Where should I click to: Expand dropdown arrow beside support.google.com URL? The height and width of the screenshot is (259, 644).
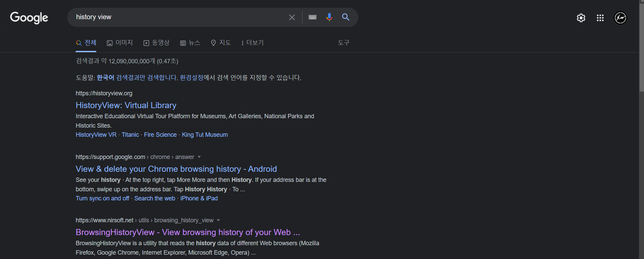point(199,157)
